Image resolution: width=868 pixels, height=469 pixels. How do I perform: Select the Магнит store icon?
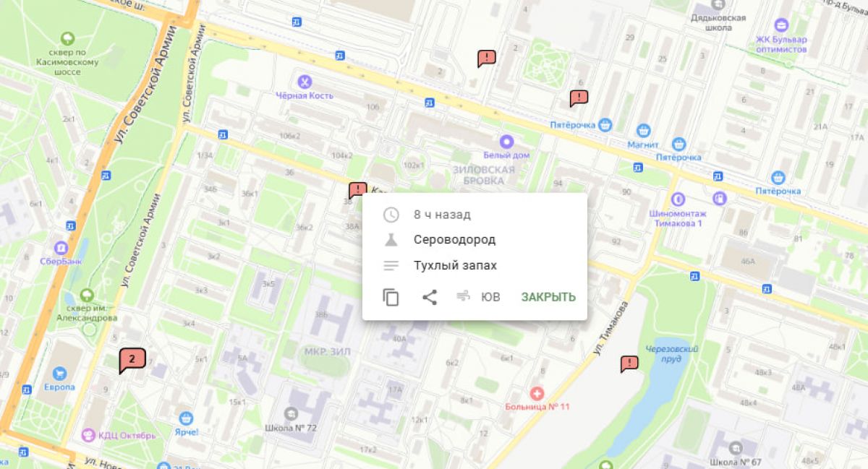pyautogui.click(x=643, y=131)
